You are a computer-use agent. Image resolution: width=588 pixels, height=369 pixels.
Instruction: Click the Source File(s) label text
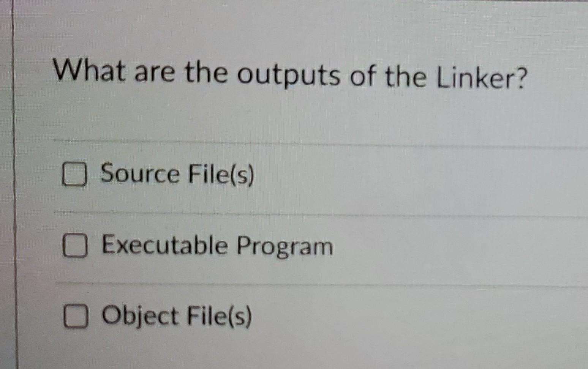(177, 175)
